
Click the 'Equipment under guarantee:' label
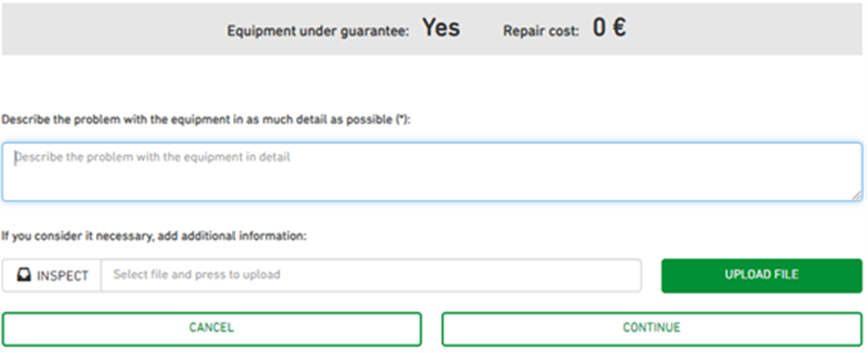pyautogui.click(x=317, y=31)
